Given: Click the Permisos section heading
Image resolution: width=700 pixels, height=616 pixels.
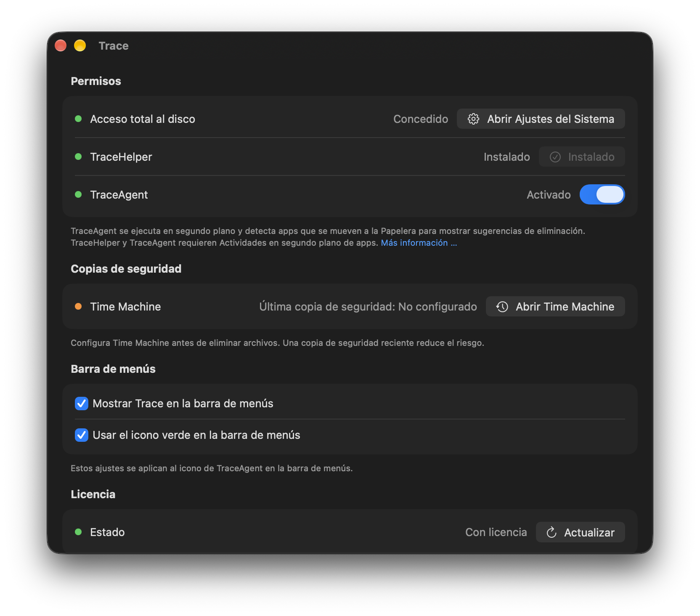Looking at the screenshot, I should 96,81.
